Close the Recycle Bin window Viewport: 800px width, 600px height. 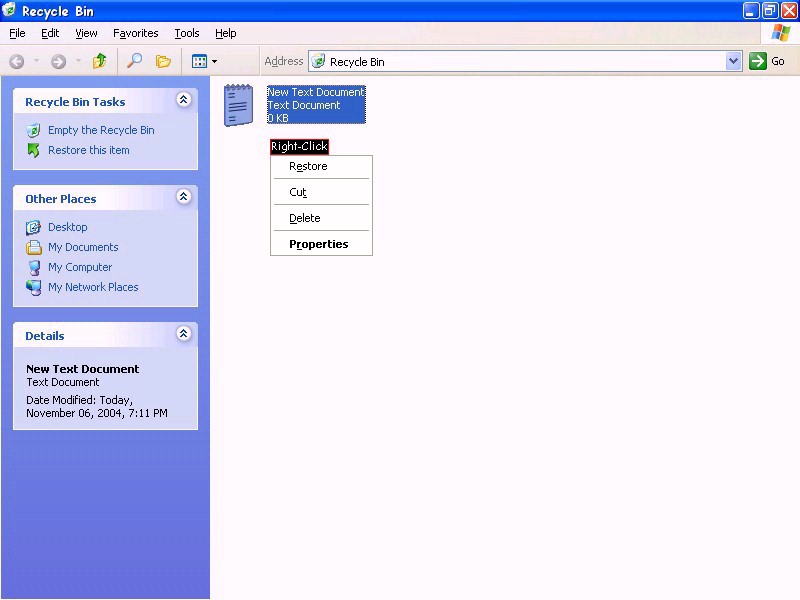coord(789,10)
